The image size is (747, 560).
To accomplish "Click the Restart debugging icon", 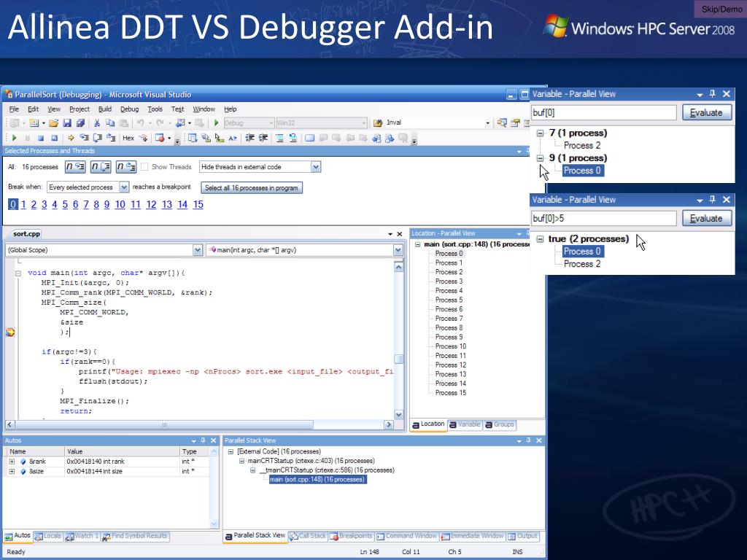I will tap(54, 138).
